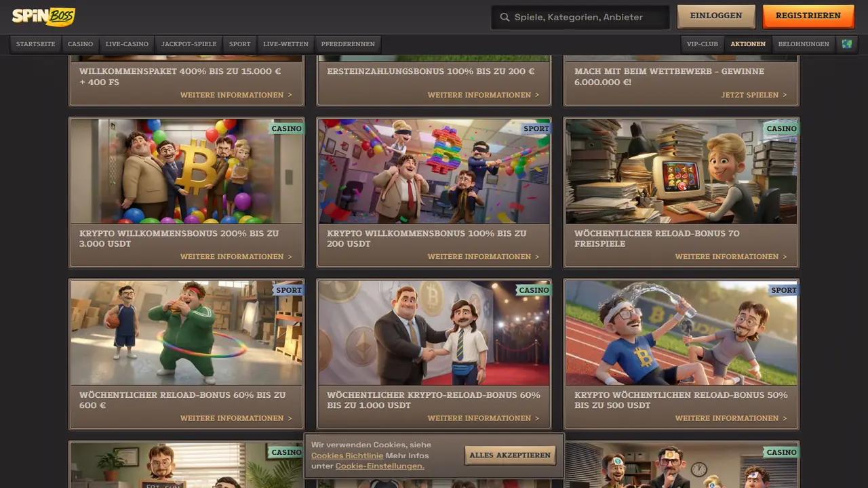
Task: Click the Casino tag on slot computer card
Action: (x=781, y=128)
